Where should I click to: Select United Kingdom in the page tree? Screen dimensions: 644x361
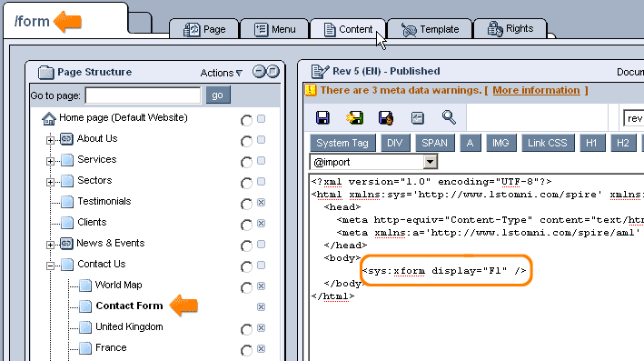(x=129, y=326)
